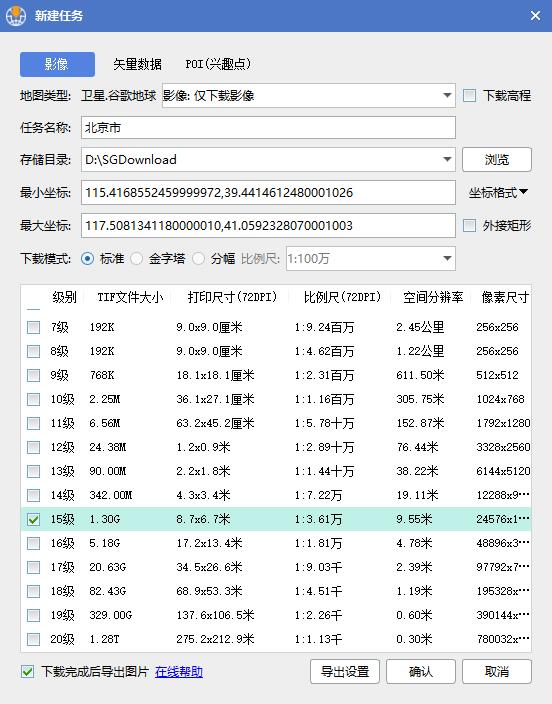Click the 任务名称 field containing 北京市

268,128
